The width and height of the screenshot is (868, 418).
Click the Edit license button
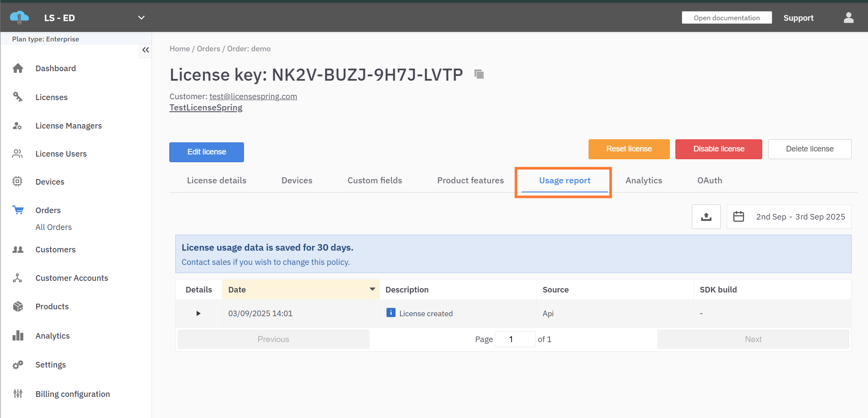point(206,152)
